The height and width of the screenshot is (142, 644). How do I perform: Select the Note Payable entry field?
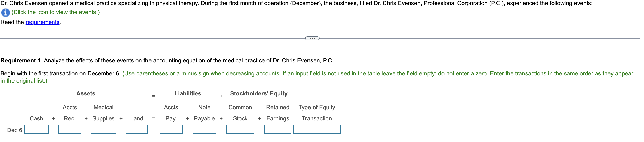[x=204, y=129]
